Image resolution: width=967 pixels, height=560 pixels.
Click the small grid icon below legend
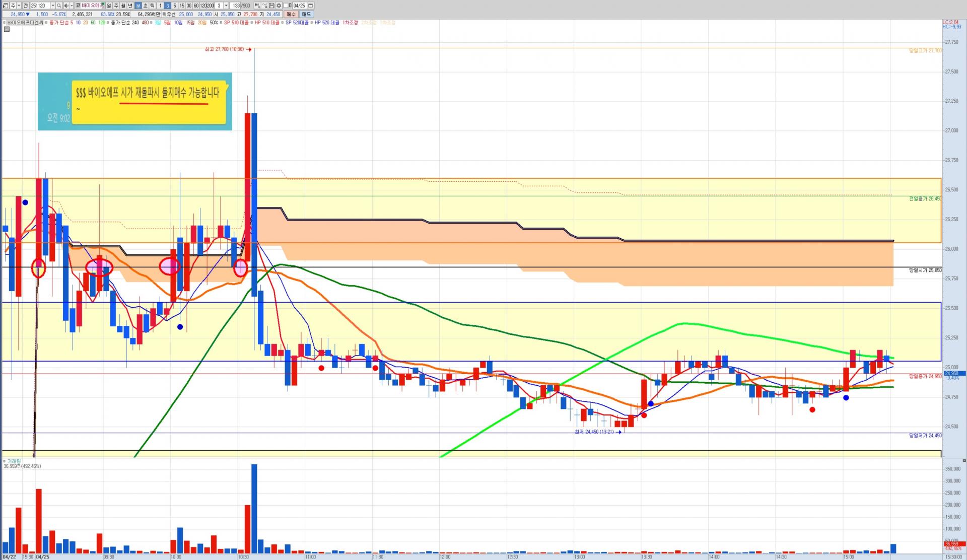pos(7,29)
